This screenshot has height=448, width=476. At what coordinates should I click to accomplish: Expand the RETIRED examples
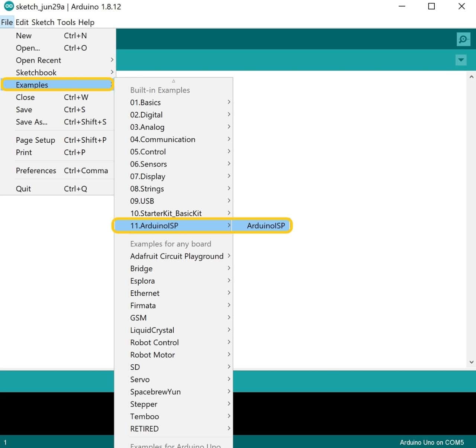click(174, 429)
